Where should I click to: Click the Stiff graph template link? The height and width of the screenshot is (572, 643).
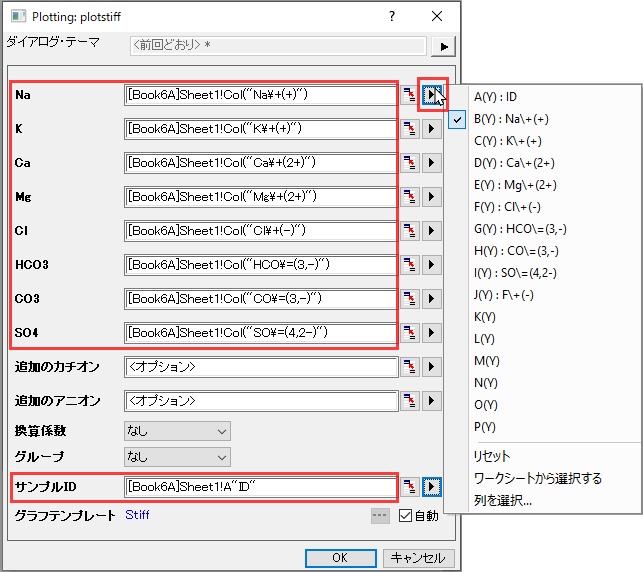point(137,515)
